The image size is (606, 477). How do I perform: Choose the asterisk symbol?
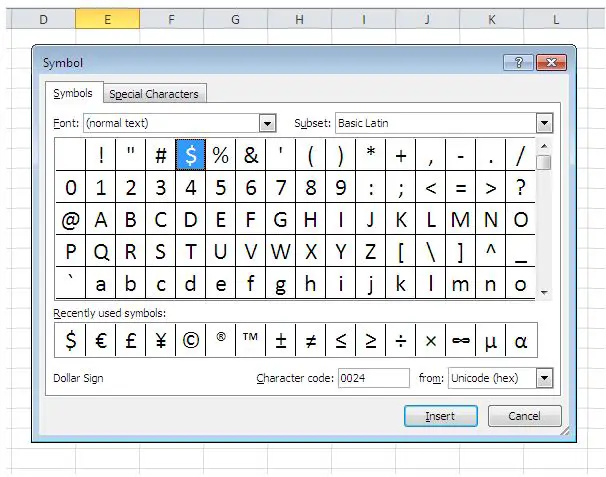tap(371, 155)
